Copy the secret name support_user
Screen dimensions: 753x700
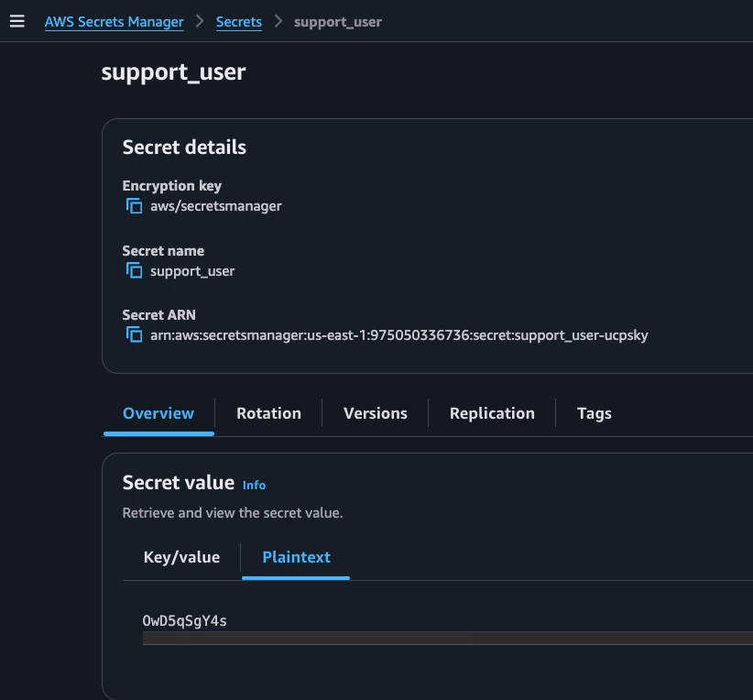pos(134,271)
